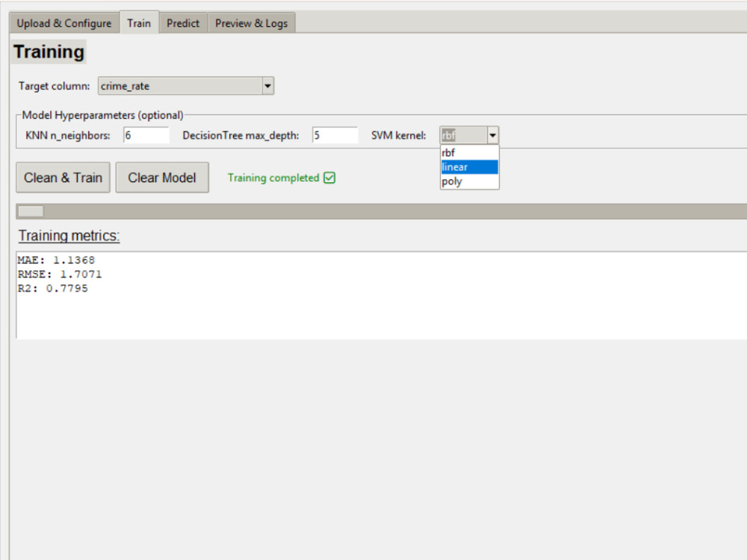Viewport: 747px width, 560px height.
Task: Expand the SVM kernel dropdown
Action: point(492,135)
